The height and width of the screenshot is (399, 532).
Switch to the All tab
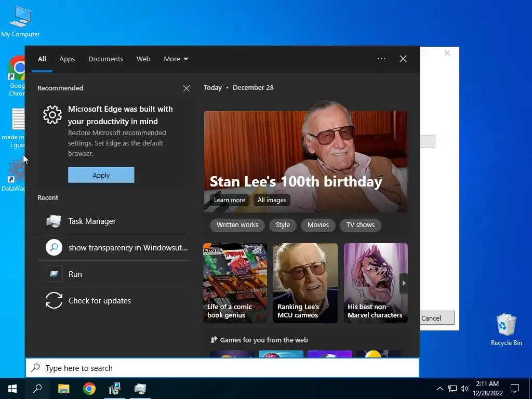pyautogui.click(x=42, y=59)
